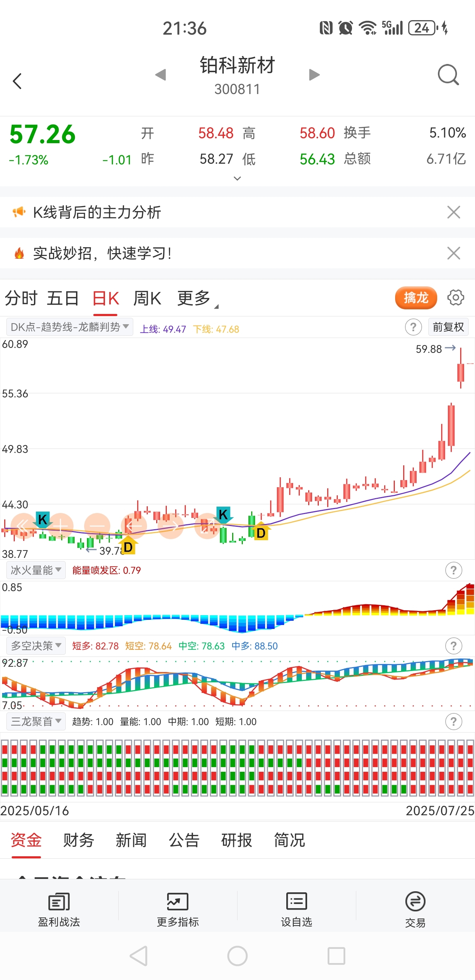The height and width of the screenshot is (980, 475).
Task: Tap chart zoom-out minus overlay control
Action: pyautogui.click(x=97, y=526)
